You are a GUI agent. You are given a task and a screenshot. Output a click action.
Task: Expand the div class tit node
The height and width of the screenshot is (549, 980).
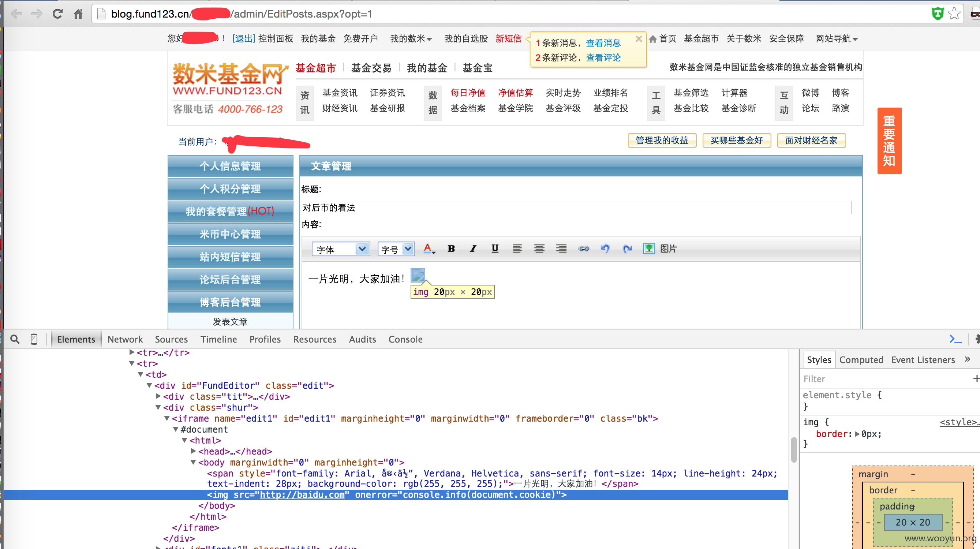pos(158,396)
